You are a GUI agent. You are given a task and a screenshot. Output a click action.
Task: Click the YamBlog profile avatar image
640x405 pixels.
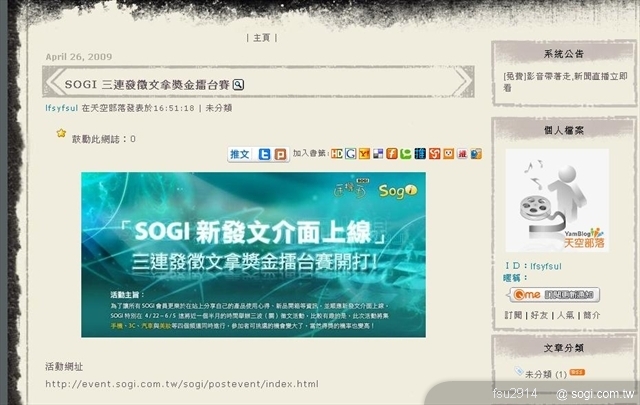coord(557,200)
